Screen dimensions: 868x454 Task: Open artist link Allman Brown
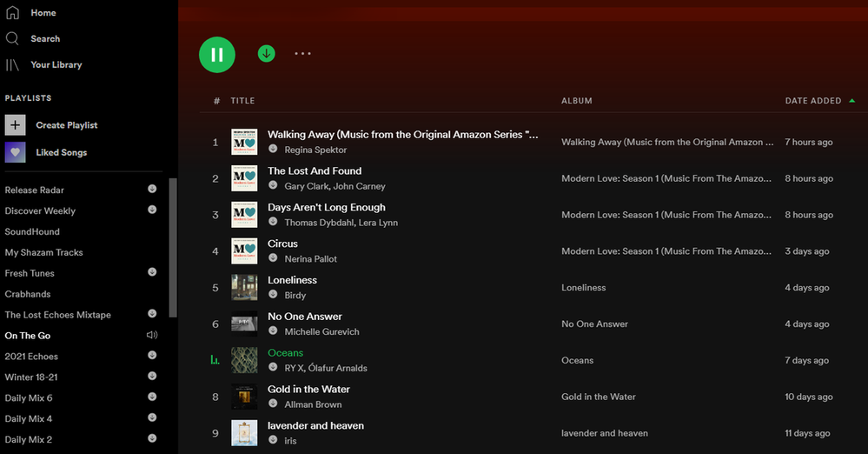(313, 404)
